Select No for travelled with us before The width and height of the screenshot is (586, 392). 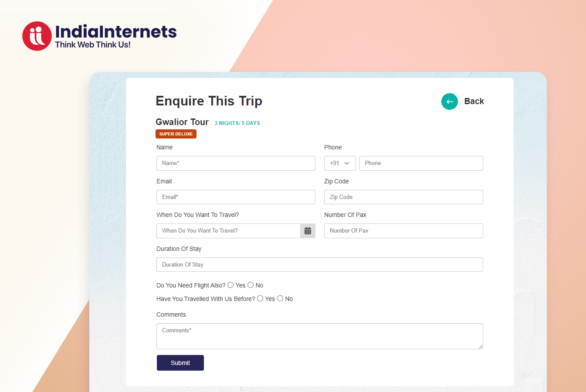pos(280,298)
